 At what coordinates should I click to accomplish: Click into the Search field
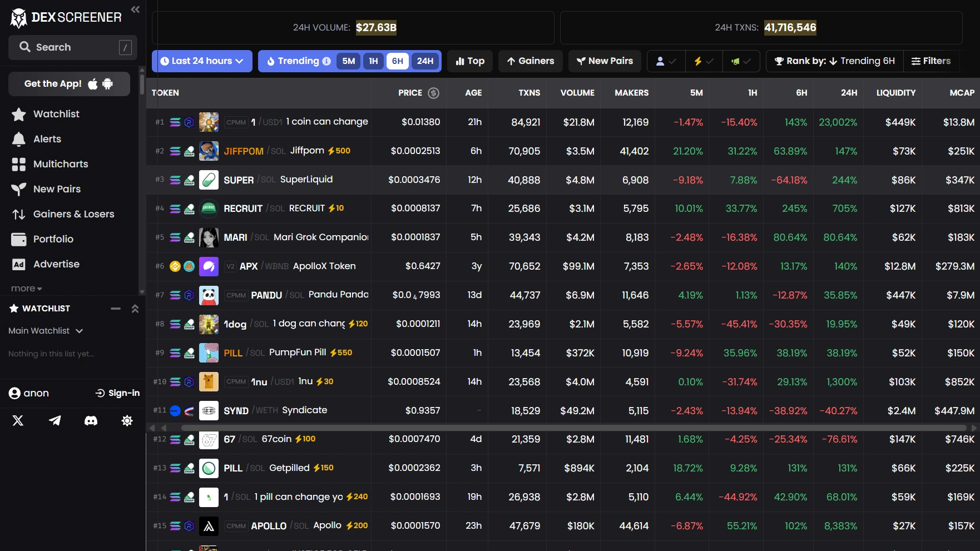coord(73,47)
